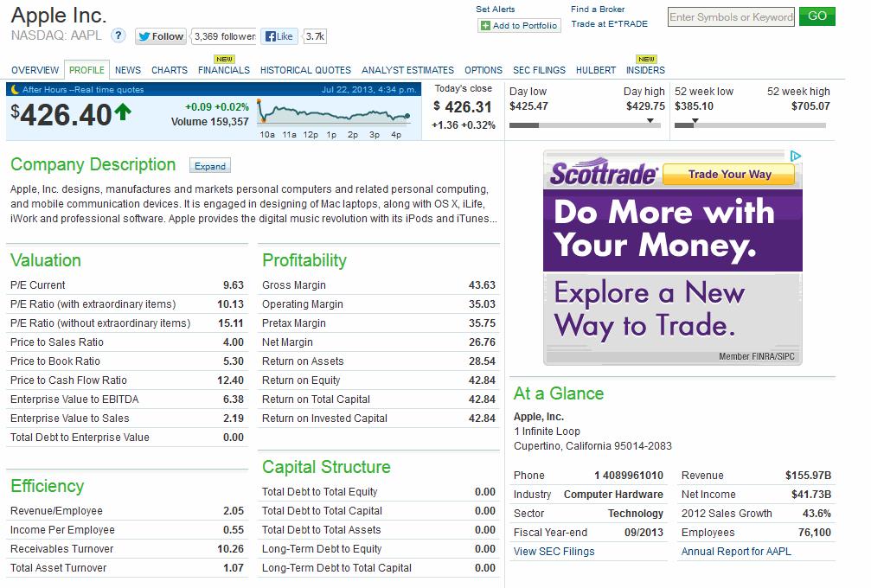This screenshot has height=588, width=871.
Task: Click the Twitter Follow button
Action: point(160,36)
